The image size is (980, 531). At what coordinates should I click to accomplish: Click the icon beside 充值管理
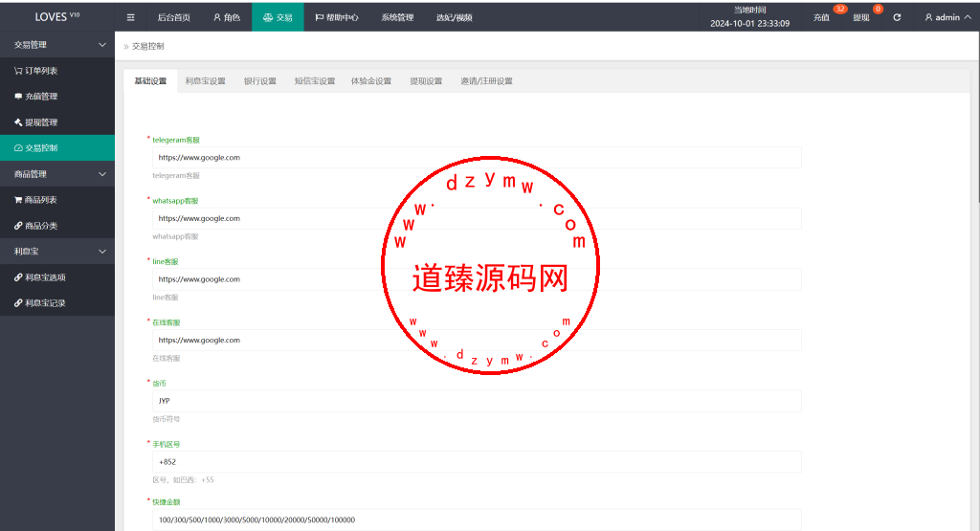[18, 97]
